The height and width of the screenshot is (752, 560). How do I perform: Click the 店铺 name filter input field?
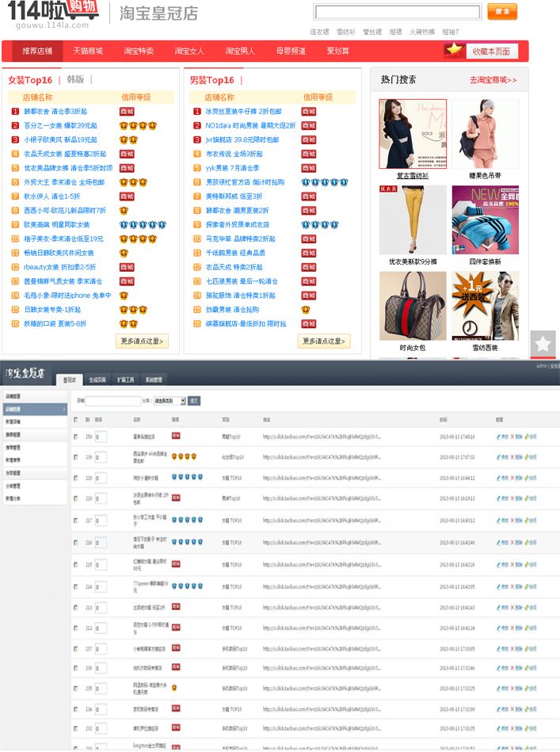(113, 401)
